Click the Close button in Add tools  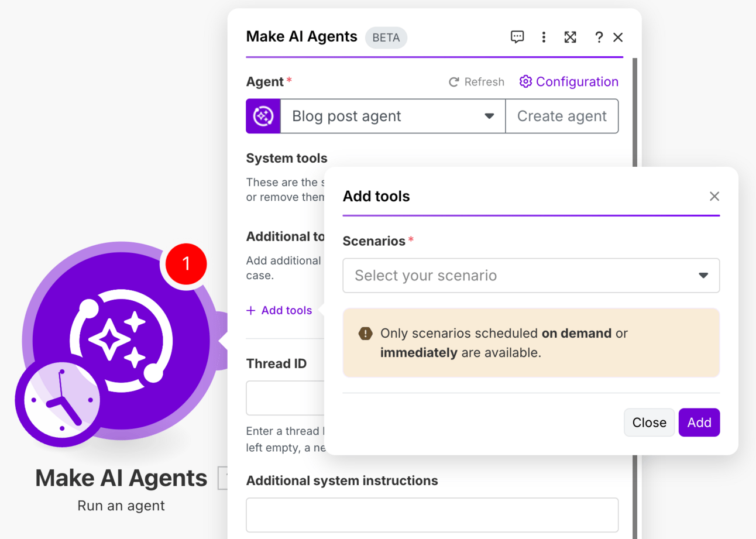tap(650, 423)
